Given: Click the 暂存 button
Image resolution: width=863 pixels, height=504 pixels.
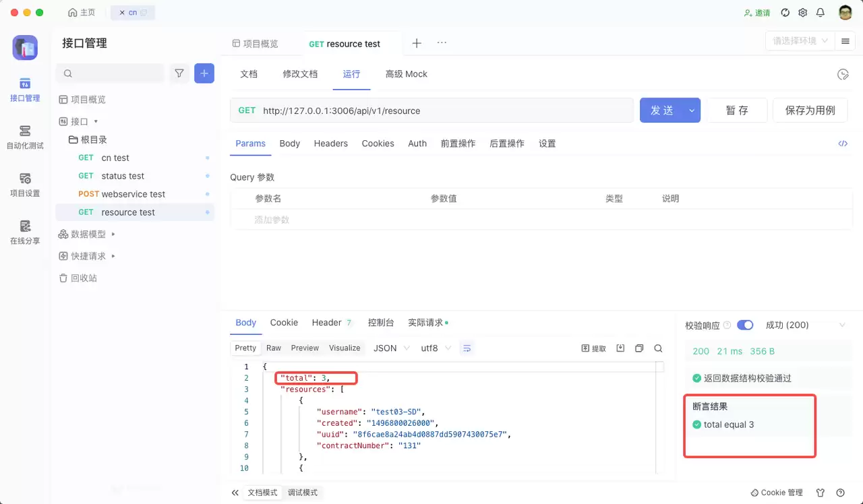Looking at the screenshot, I should (x=737, y=111).
